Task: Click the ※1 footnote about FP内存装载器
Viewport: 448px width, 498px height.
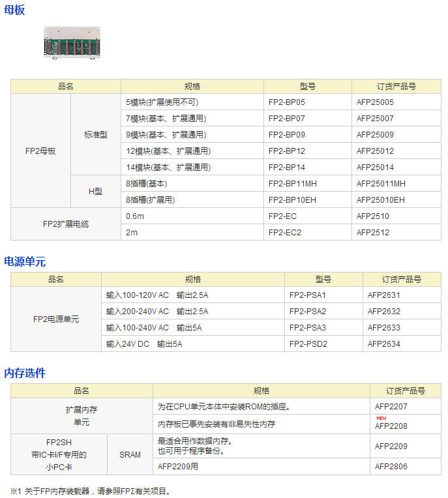Action: 91,491
